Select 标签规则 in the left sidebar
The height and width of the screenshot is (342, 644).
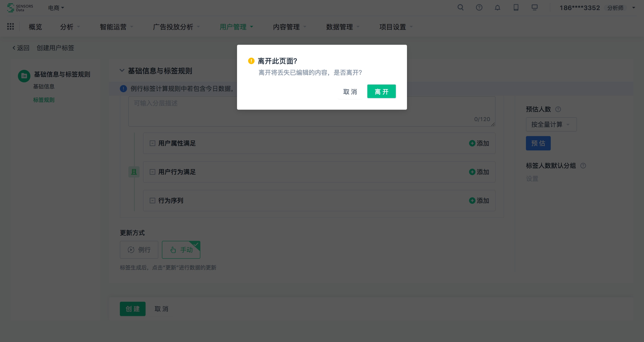click(44, 100)
